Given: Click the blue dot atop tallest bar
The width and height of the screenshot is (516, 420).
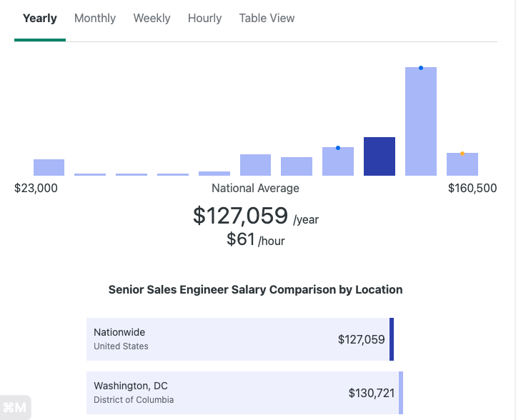Looking at the screenshot, I should 421,68.
